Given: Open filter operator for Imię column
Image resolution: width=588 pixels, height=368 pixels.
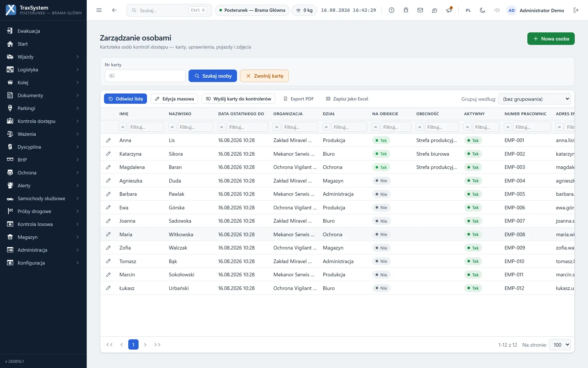Looking at the screenshot, I should (x=123, y=127).
